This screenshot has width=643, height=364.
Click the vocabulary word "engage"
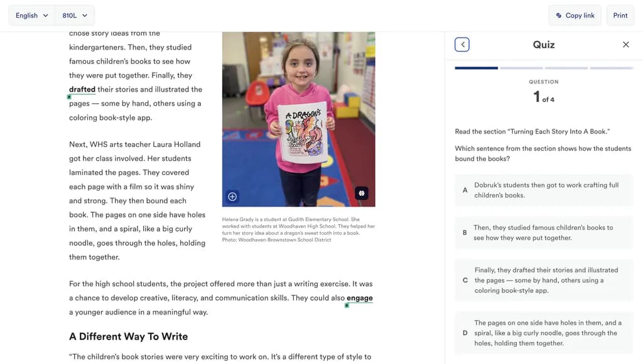pyautogui.click(x=360, y=298)
